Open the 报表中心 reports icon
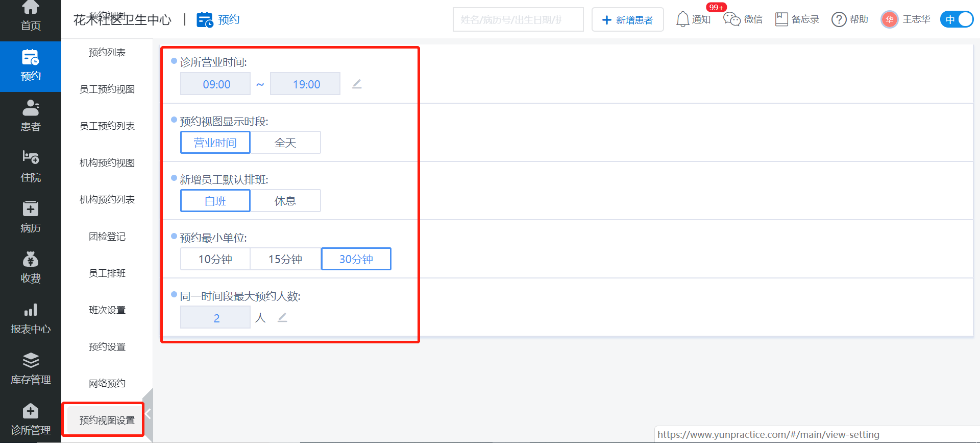The width and height of the screenshot is (980, 443). coord(31,310)
